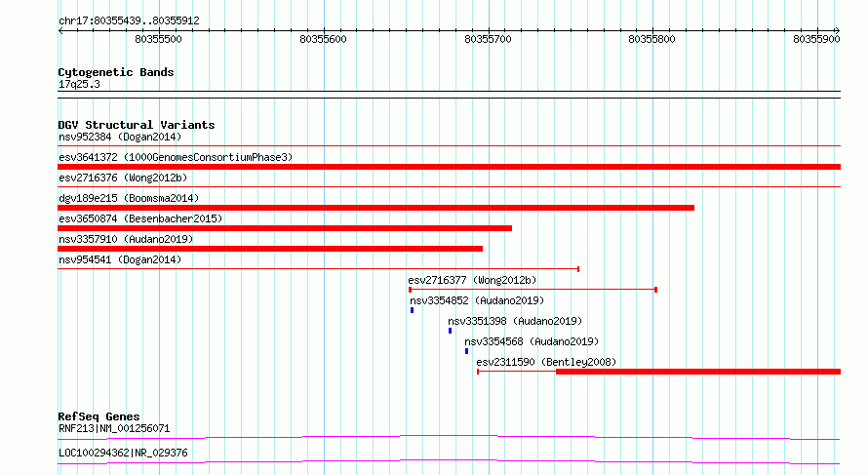
Task: Click the red bar for esv3650874
Action: tap(285, 228)
